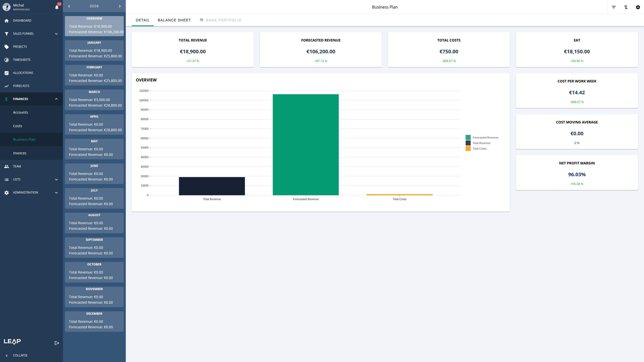Click the Forecasts trend-line icon
Image resolution: width=644 pixels, height=362 pixels.
7,86
